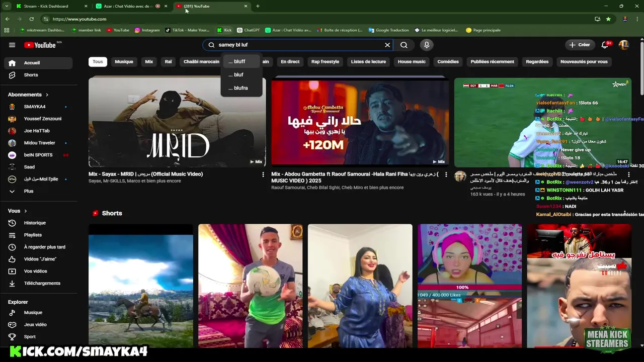
Task: Open Jeux vidéo under Explorer
Action: (x=38, y=324)
